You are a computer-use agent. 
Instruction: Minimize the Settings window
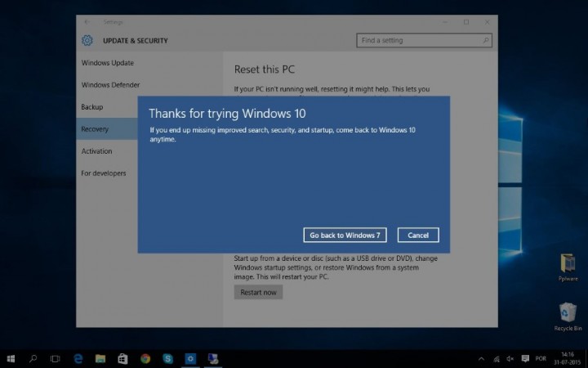coord(445,22)
